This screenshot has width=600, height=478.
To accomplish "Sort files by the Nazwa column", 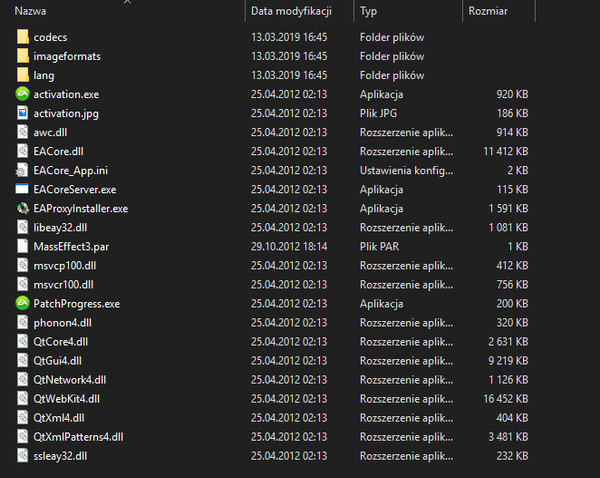I will tap(30, 11).
